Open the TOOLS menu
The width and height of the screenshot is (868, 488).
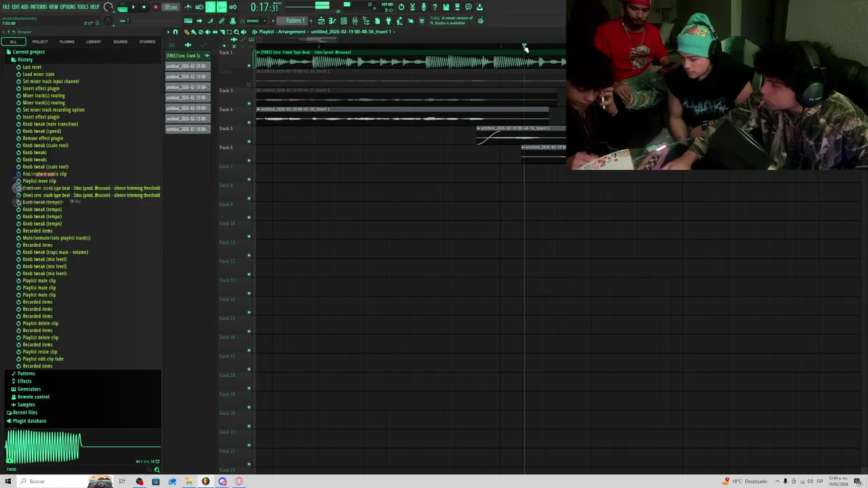click(x=83, y=7)
